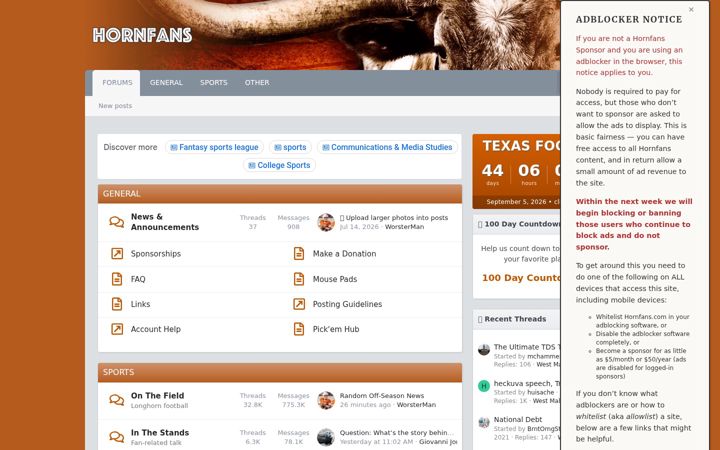Open Question: What's the story thread
Image resolution: width=720 pixels, height=450 pixels.
pos(397,433)
